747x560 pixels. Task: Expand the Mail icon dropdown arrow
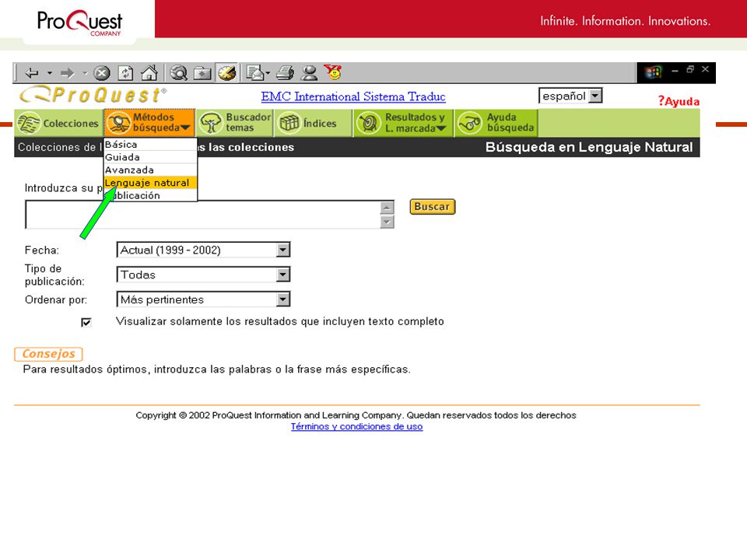268,73
